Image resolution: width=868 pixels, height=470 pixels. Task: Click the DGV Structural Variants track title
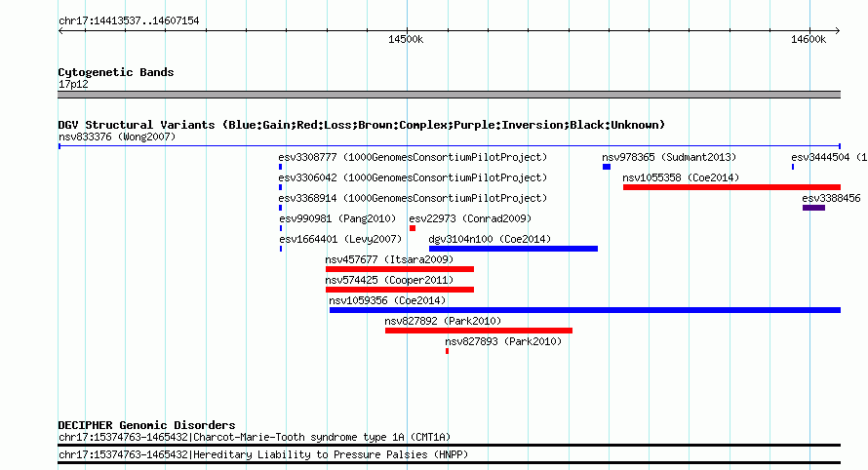362,125
